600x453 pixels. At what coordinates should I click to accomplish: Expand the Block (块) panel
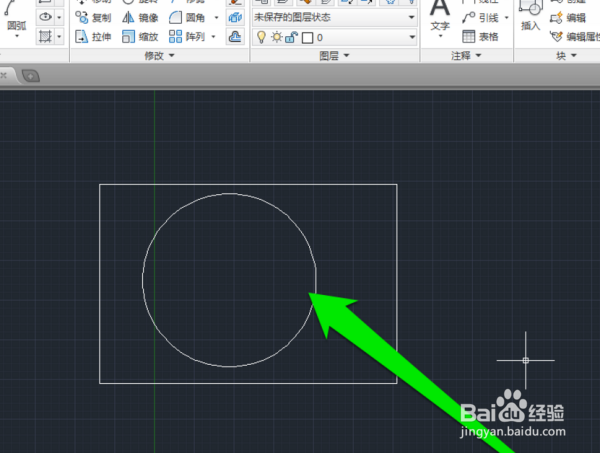(566, 55)
